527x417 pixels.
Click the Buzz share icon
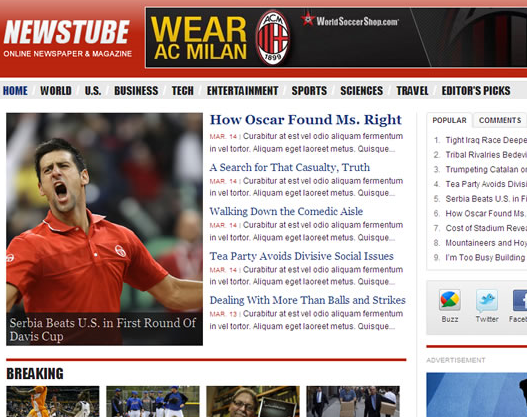[x=450, y=300]
